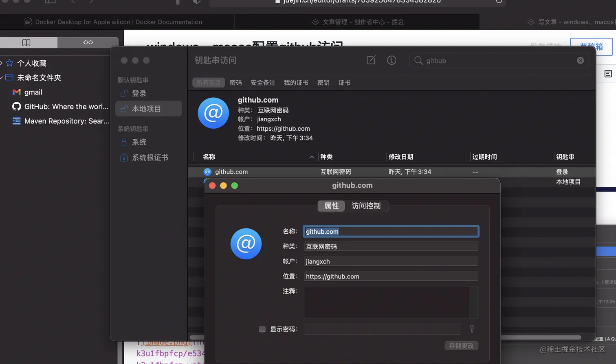Click the 位置 field with https://github.com
The height and width of the screenshot is (364, 616).
click(x=391, y=276)
